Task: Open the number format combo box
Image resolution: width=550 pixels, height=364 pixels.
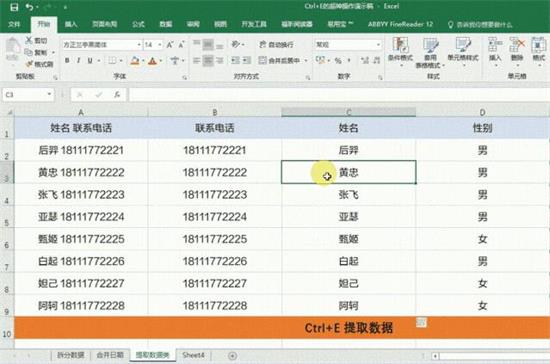Action: point(348,45)
